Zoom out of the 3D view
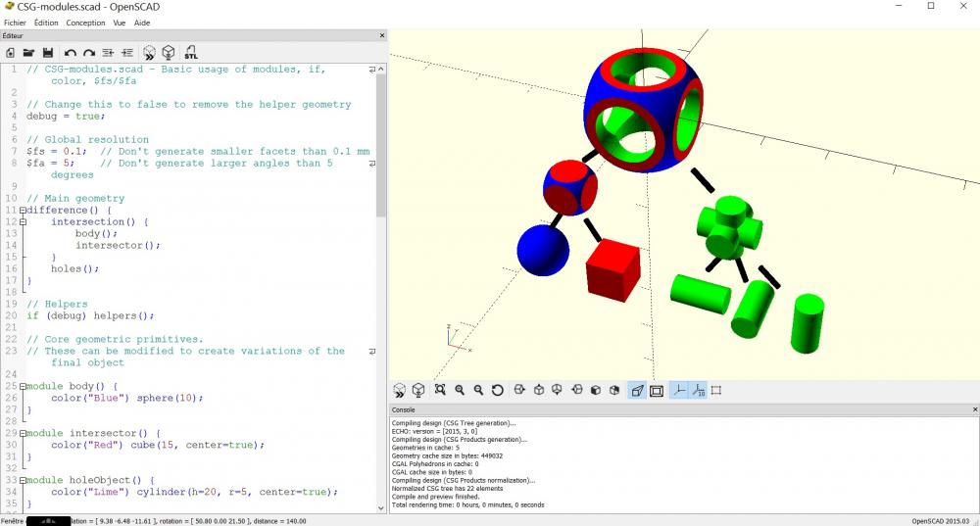 coord(478,391)
